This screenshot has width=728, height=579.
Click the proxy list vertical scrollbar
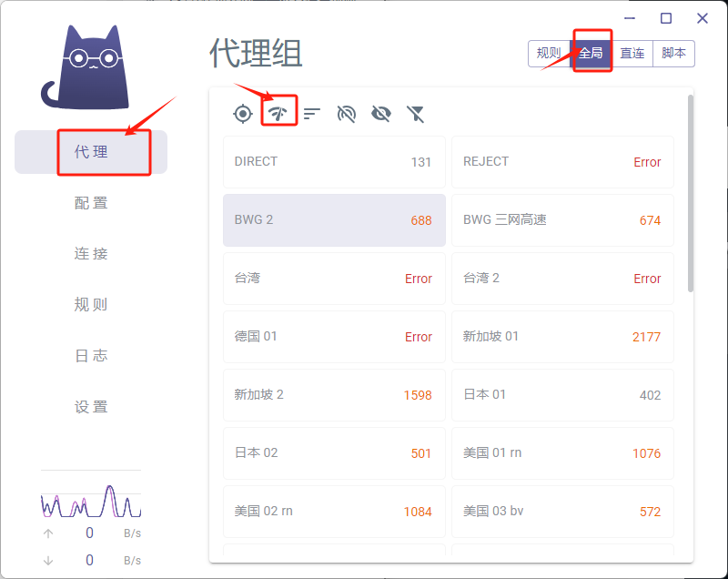click(x=691, y=193)
